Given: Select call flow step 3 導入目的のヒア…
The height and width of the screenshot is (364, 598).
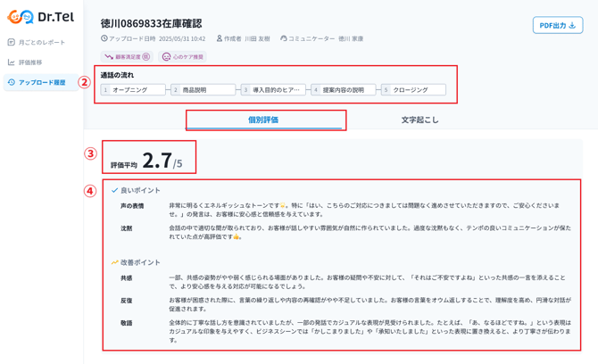Looking at the screenshot, I should tap(273, 90).
